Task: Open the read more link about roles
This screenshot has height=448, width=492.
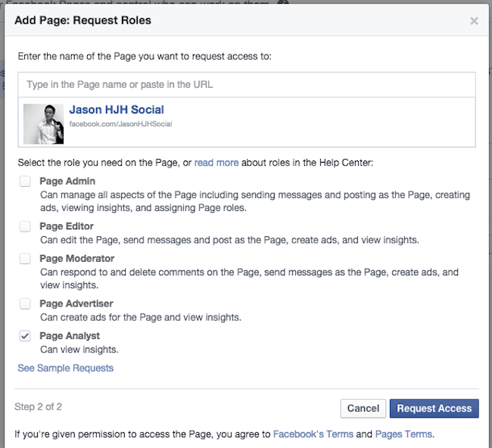Action: tap(216, 163)
